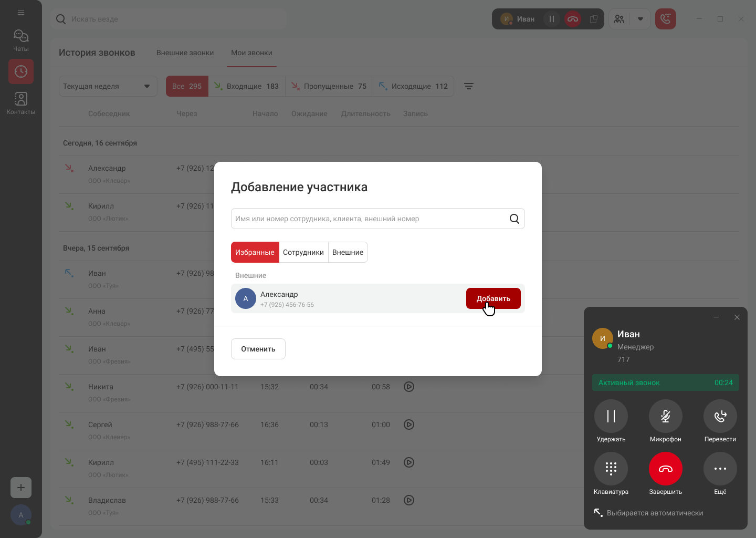
Task: Switch to the Сотрудники tab
Action: click(303, 252)
